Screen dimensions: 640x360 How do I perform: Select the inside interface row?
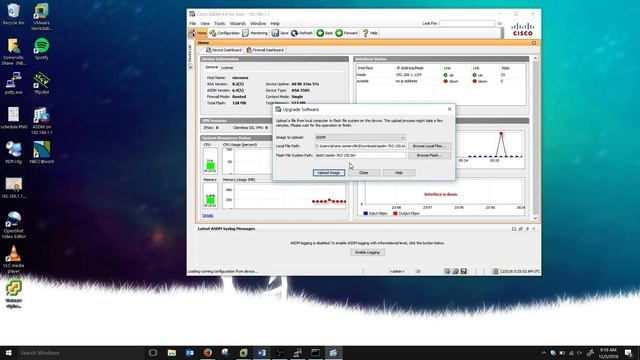[x=440, y=75]
